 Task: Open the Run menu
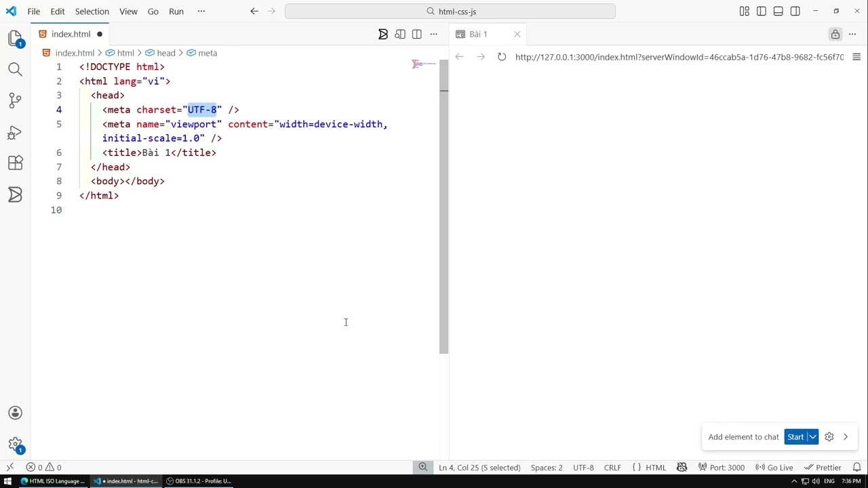(176, 11)
